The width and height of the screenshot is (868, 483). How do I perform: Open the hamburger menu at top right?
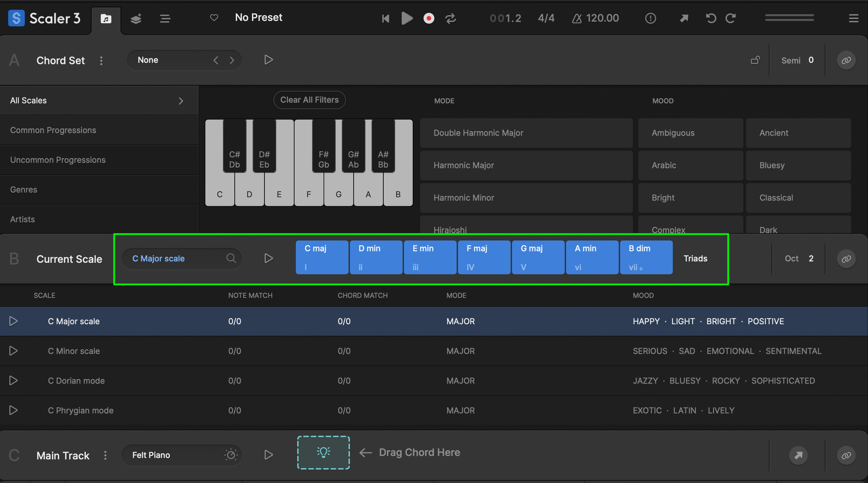click(x=854, y=18)
